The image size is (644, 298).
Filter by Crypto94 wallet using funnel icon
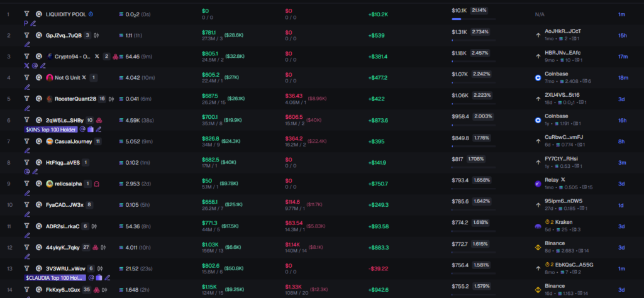coord(26,56)
